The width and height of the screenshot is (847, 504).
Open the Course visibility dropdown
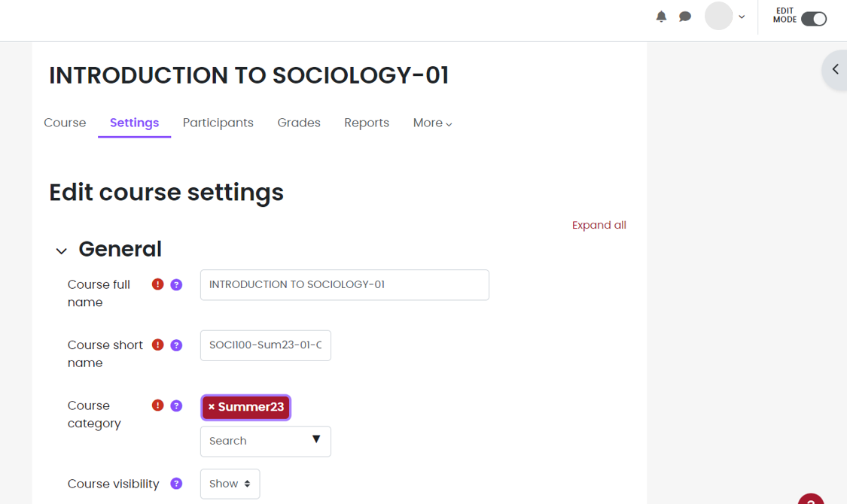coord(230,484)
